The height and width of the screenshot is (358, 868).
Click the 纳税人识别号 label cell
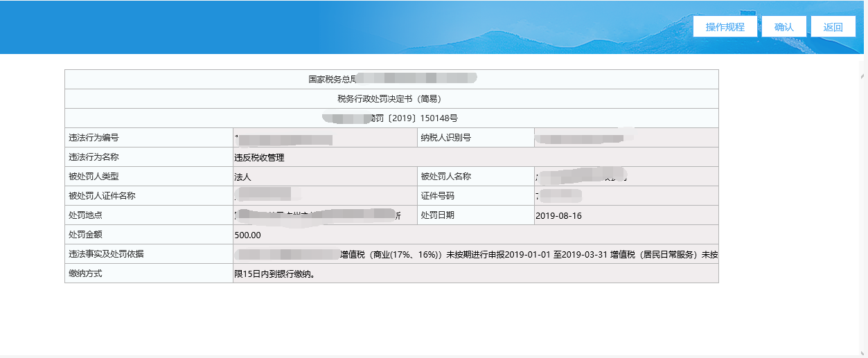click(445, 138)
